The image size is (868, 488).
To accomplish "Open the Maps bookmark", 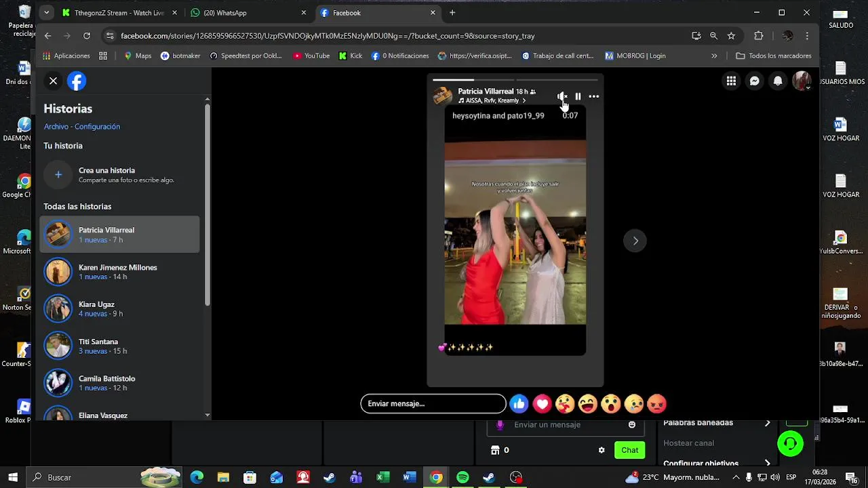I will tap(138, 56).
